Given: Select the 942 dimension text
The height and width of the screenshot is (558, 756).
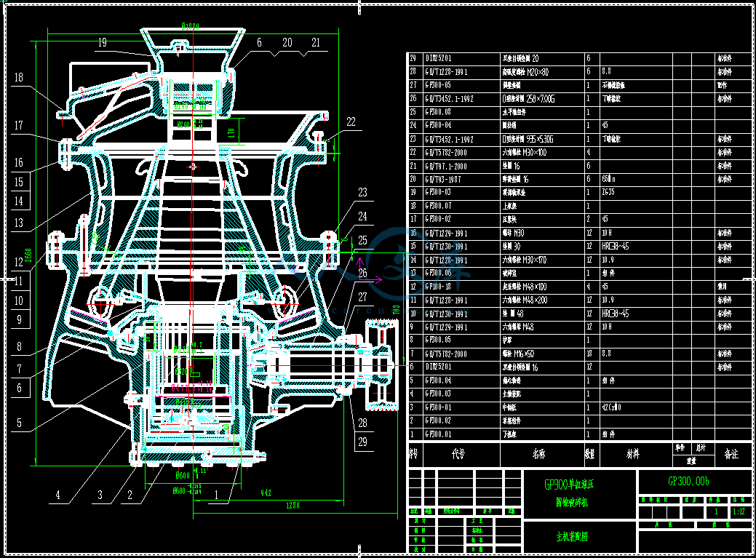Looking at the screenshot, I should (x=266, y=493).
